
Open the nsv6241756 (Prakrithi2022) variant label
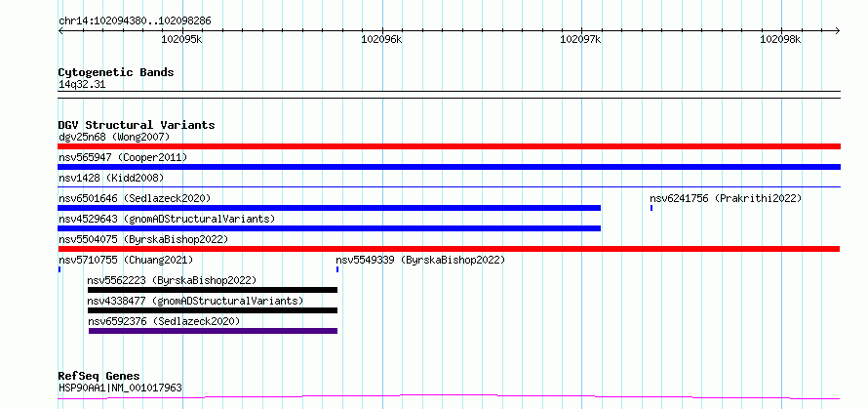726,198
